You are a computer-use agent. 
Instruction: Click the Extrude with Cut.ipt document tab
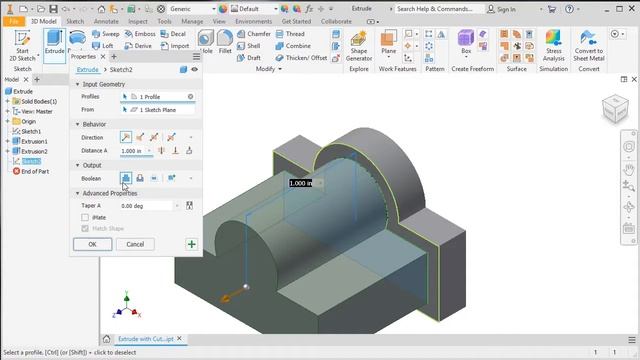(145, 339)
